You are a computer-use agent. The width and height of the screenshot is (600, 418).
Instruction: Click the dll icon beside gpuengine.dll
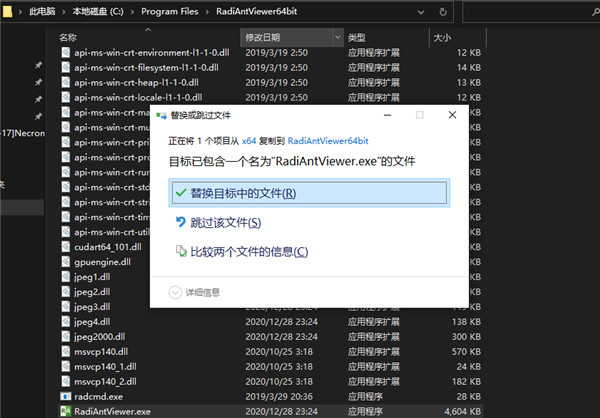click(66, 261)
